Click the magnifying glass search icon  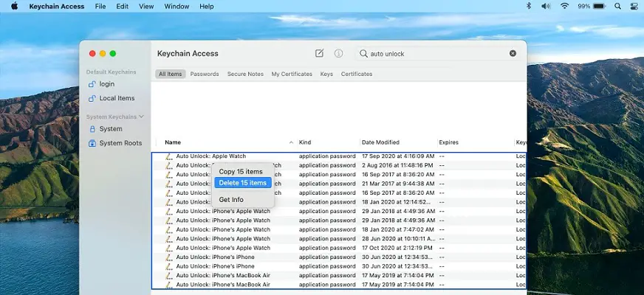point(363,53)
